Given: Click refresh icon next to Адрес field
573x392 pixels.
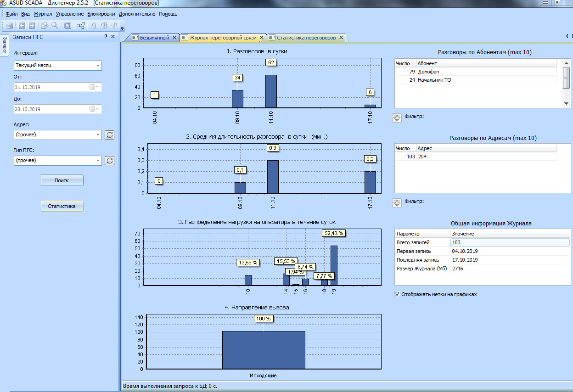Looking at the screenshot, I should 109,135.
